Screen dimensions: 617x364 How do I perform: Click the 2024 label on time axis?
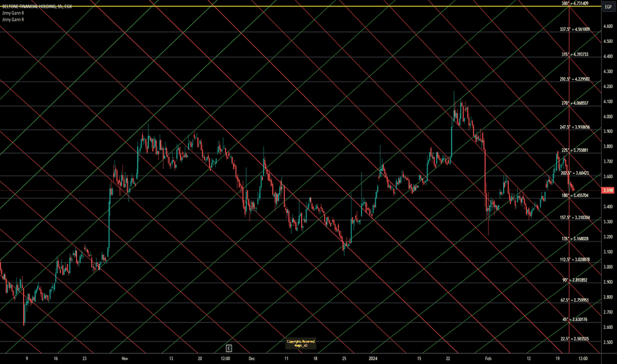click(373, 359)
